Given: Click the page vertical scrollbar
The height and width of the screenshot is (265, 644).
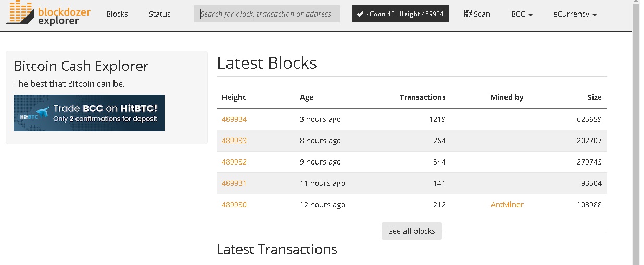Looking at the screenshot, I should [635, 130].
